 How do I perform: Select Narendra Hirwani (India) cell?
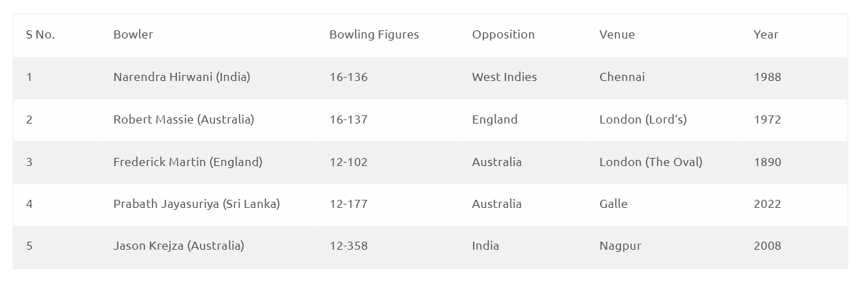coord(182,77)
